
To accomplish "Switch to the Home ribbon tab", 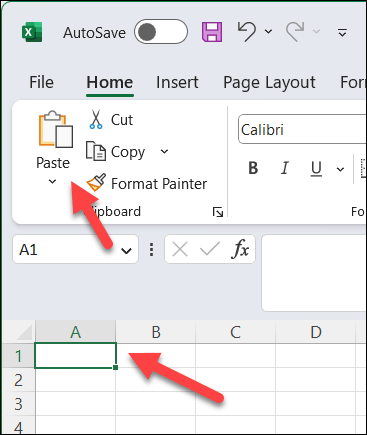I will pyautogui.click(x=110, y=82).
